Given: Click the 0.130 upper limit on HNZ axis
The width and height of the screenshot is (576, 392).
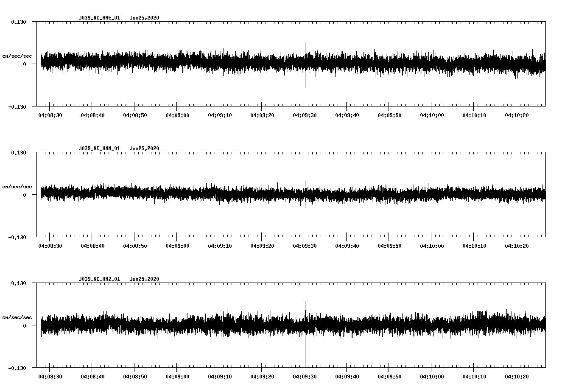Looking at the screenshot, I should click(x=19, y=283).
